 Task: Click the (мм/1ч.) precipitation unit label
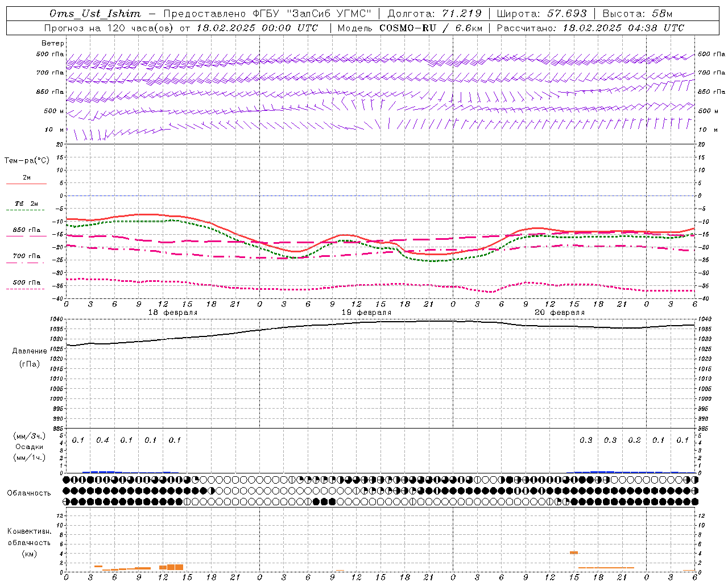pos(30,458)
